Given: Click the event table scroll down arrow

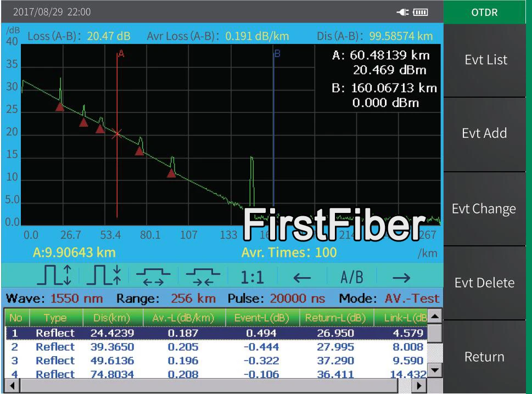Looking at the screenshot, I should pos(435,370).
